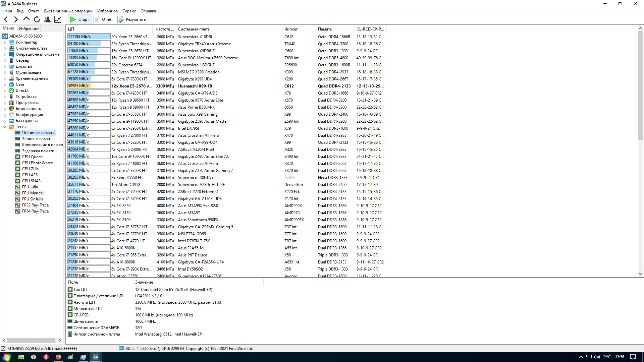
Task: Open the Results toolbar button
Action: pyautogui.click(x=132, y=19)
